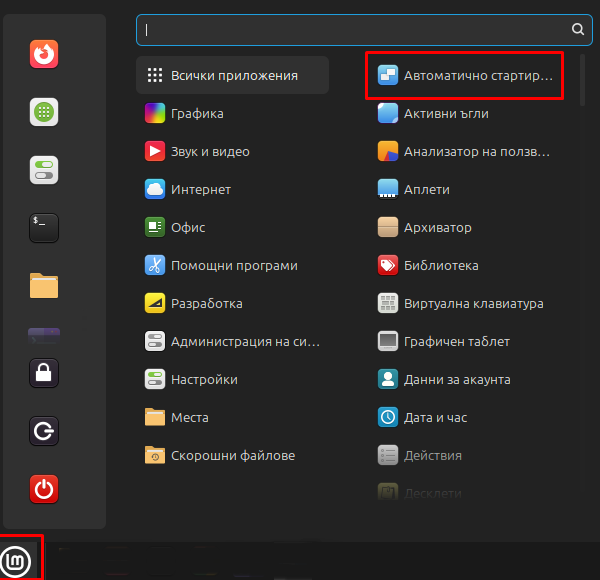This screenshot has height=580, width=600.
Task: Click the Офис green document icon
Action: point(155,227)
